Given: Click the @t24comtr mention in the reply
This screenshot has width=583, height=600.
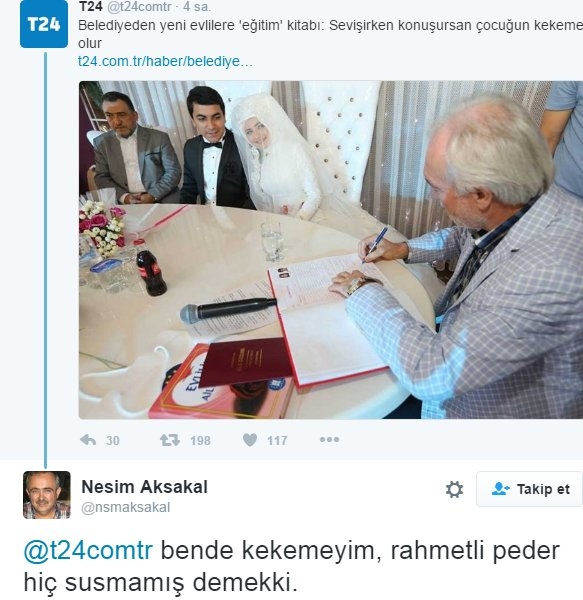Looking at the screenshot, I should (88, 550).
